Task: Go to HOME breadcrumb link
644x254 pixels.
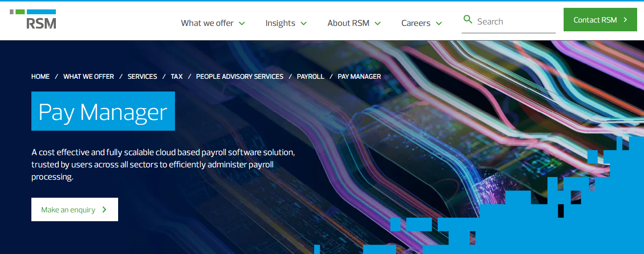Action: coord(40,76)
